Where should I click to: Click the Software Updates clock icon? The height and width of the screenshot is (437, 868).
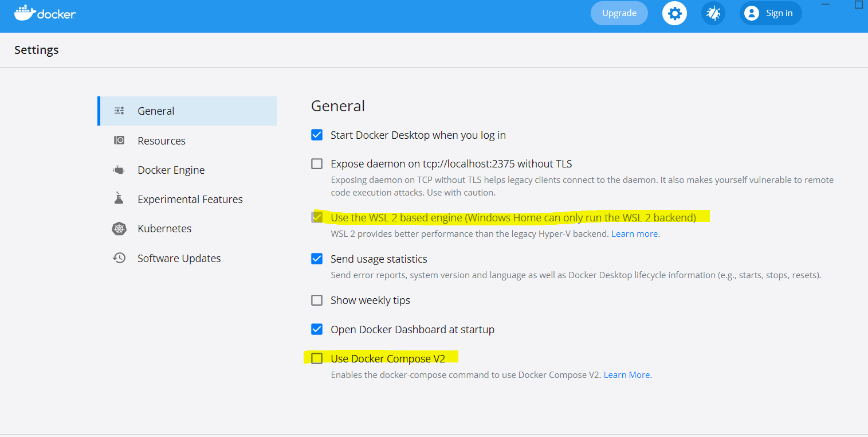pyautogui.click(x=119, y=258)
